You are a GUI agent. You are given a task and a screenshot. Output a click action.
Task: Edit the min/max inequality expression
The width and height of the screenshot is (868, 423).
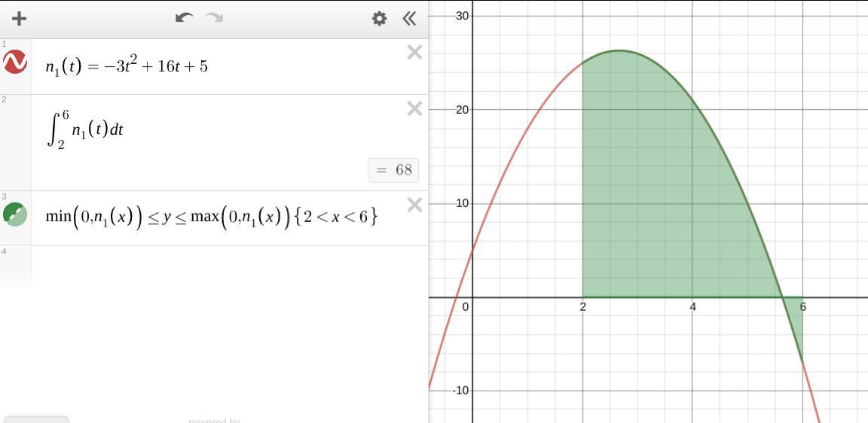[x=212, y=217]
